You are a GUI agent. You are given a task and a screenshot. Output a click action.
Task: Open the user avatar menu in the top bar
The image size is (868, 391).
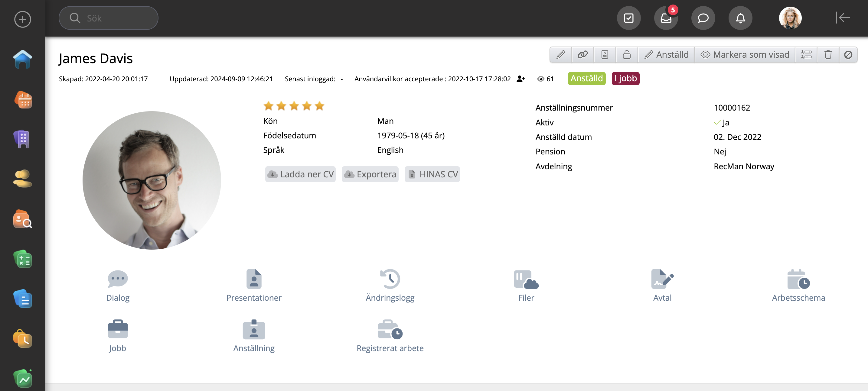(x=790, y=18)
